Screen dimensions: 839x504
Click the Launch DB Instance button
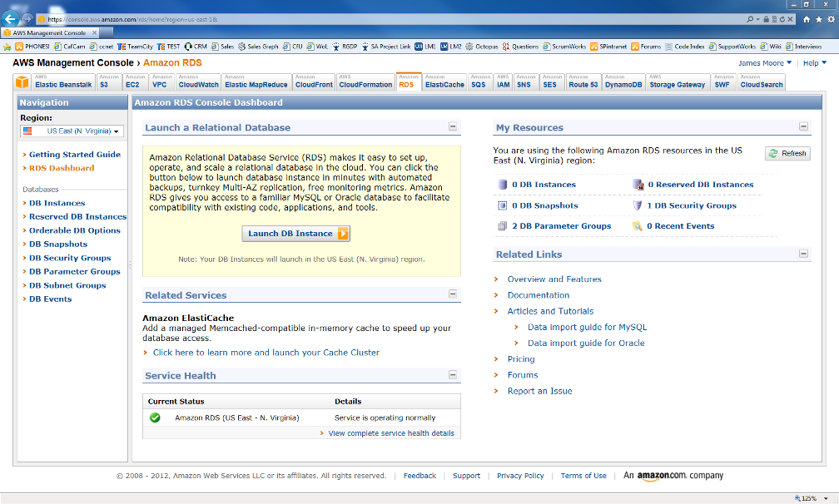click(x=296, y=234)
